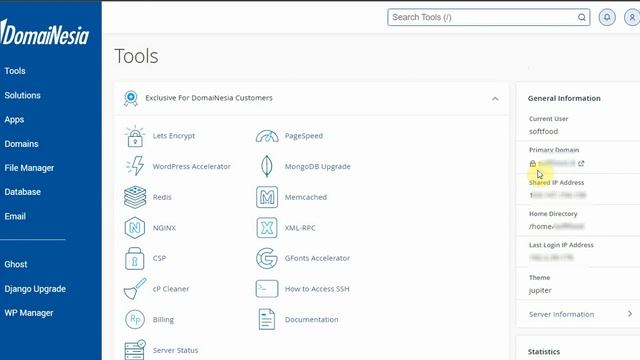Click the Redis link text
Screen dimensions: 640x360
click(x=162, y=197)
